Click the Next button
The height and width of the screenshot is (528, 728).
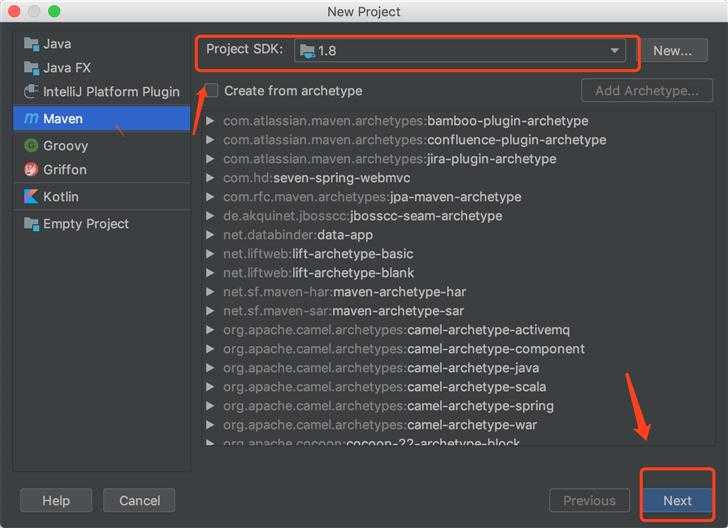(677, 501)
